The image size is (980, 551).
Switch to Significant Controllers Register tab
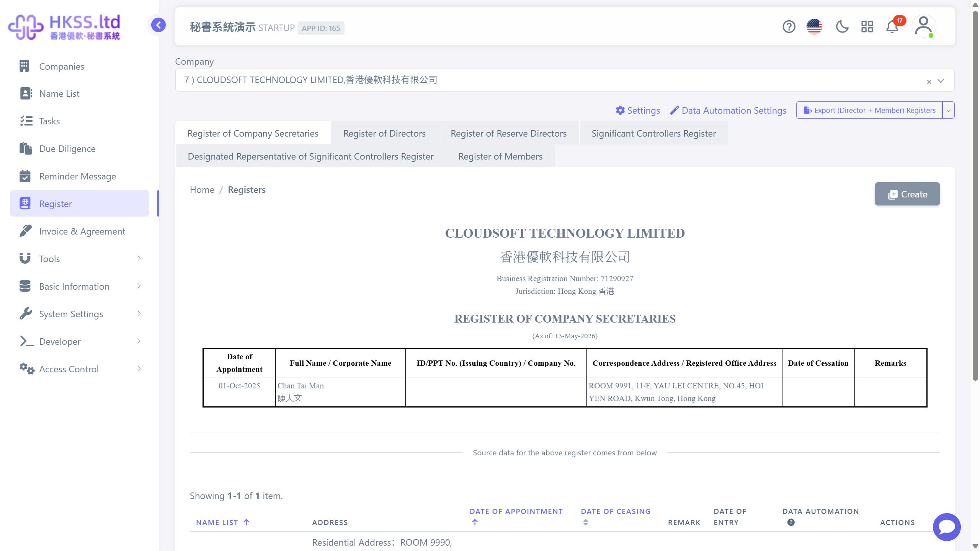[x=653, y=133]
